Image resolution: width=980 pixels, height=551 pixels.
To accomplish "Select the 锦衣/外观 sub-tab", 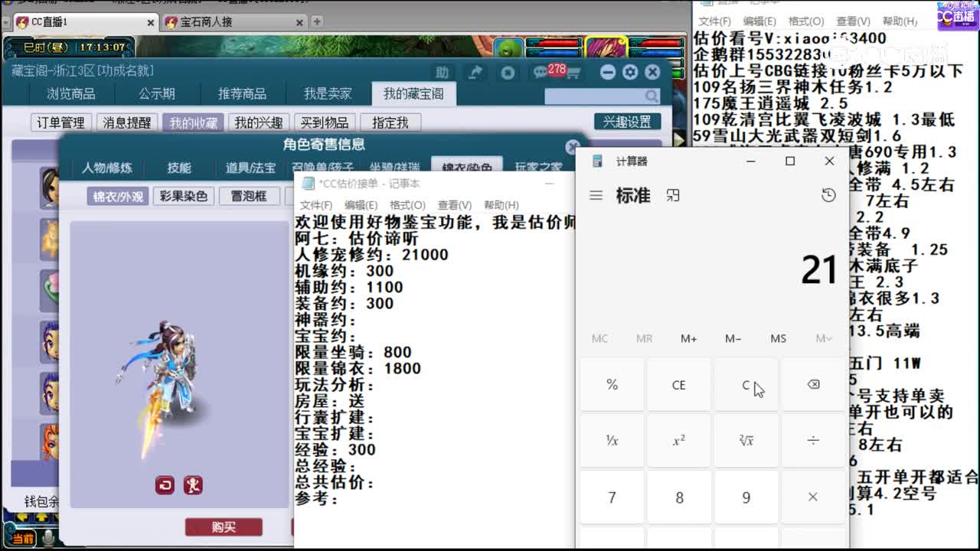I will [x=118, y=197].
